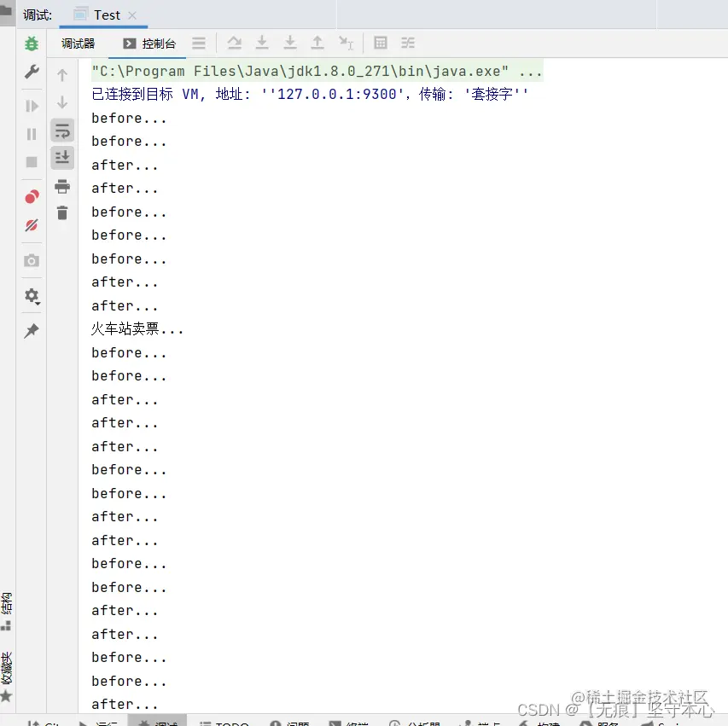This screenshot has width=728, height=726.
Task: Click the folder icon at top left
Action: pyautogui.click(x=6, y=9)
